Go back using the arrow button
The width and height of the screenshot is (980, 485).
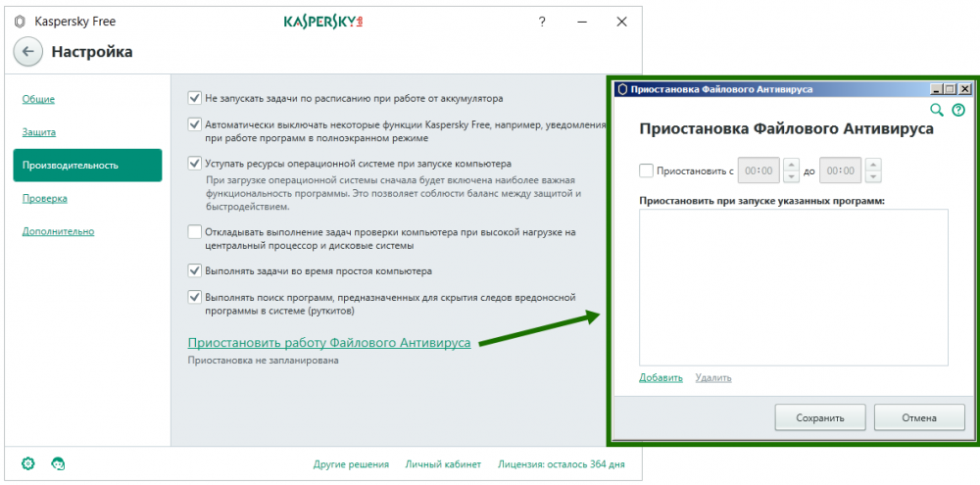[x=27, y=51]
